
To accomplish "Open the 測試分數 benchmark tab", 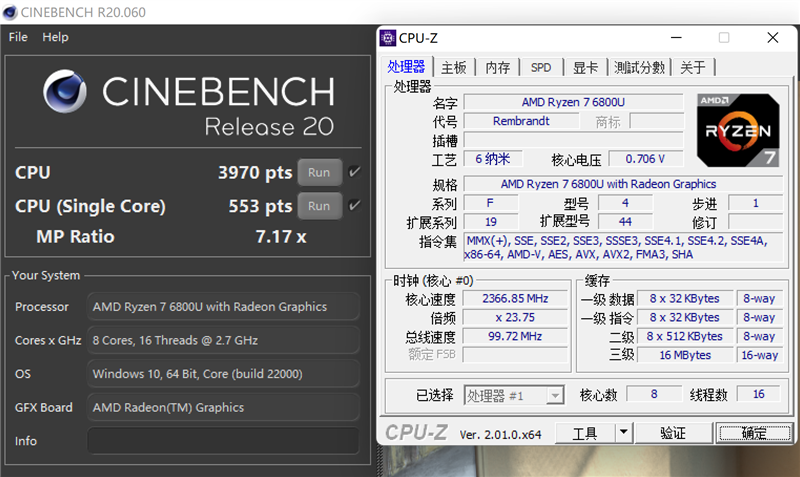I will tap(639, 67).
